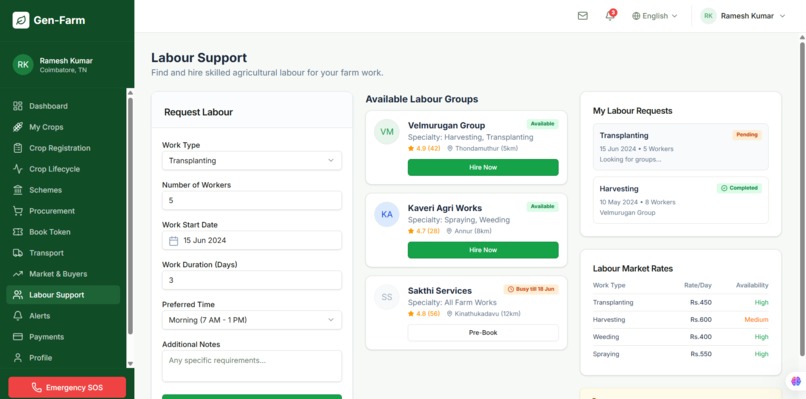Click the Labour Support people icon
The image size is (806, 399).
(x=18, y=295)
